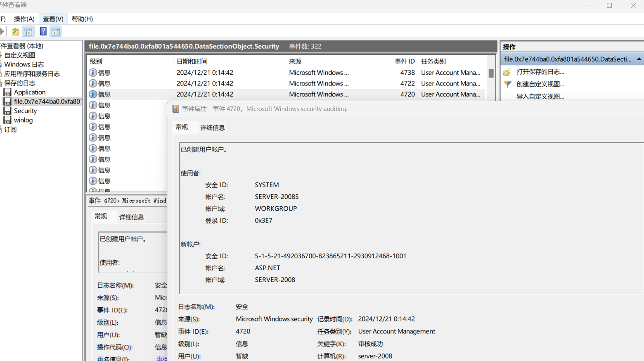Select the event row with ID 4738
The image size is (644, 361).
click(x=286, y=73)
